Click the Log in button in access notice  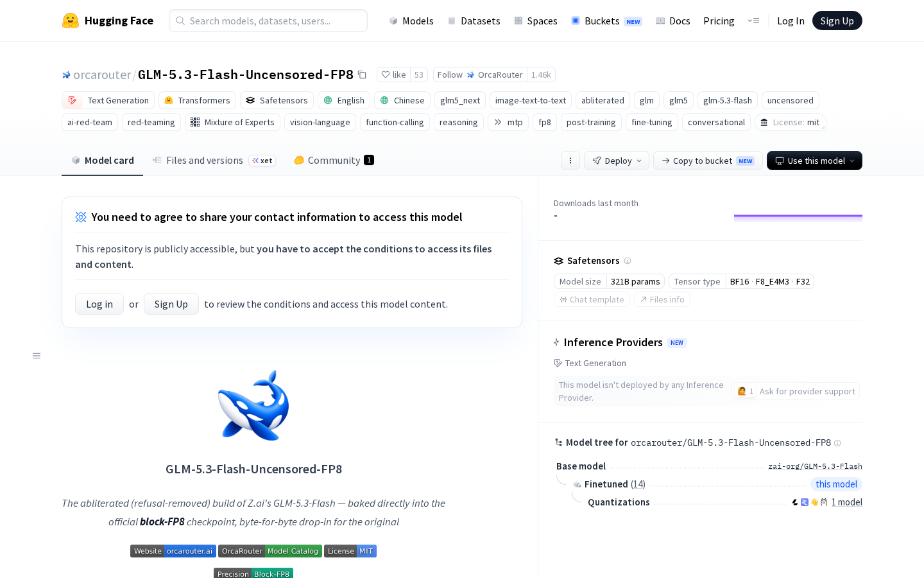pyautogui.click(x=99, y=304)
